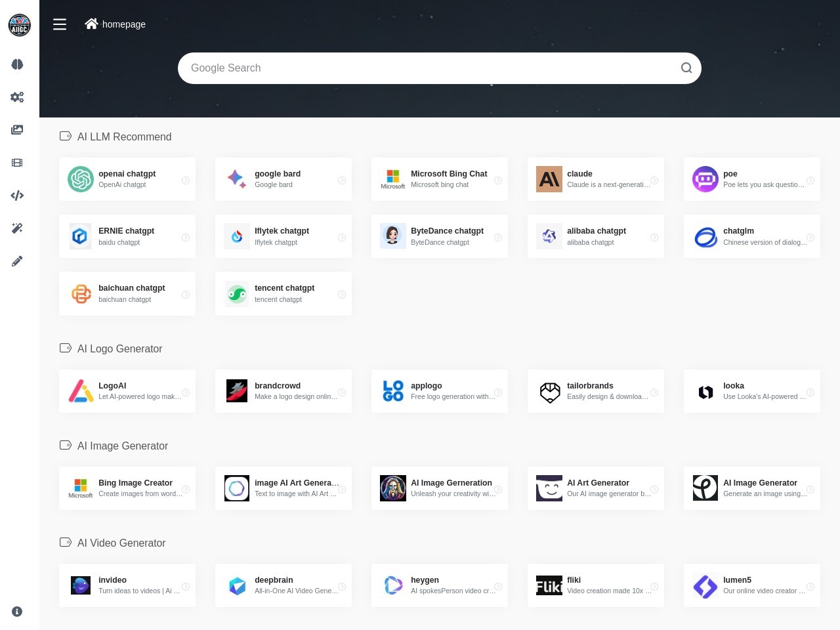Open the AI Image Generator card with P logo
This screenshot has width=840, height=630.
coord(752,488)
